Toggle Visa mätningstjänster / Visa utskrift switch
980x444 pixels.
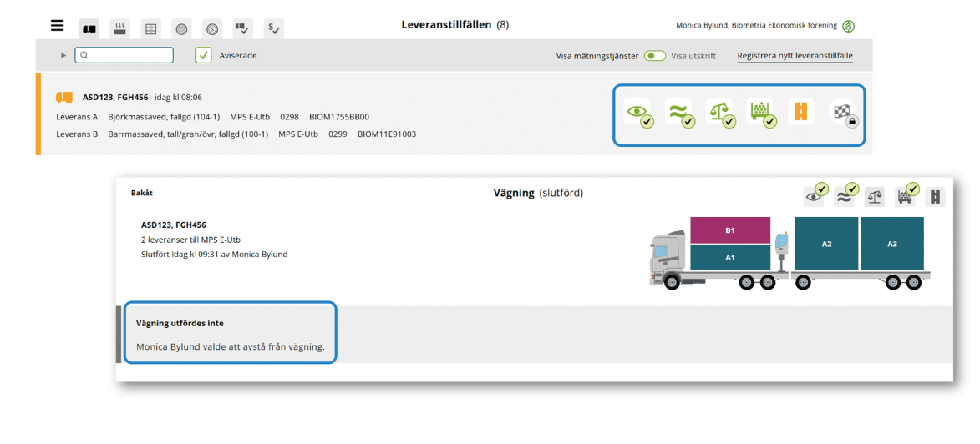click(655, 56)
